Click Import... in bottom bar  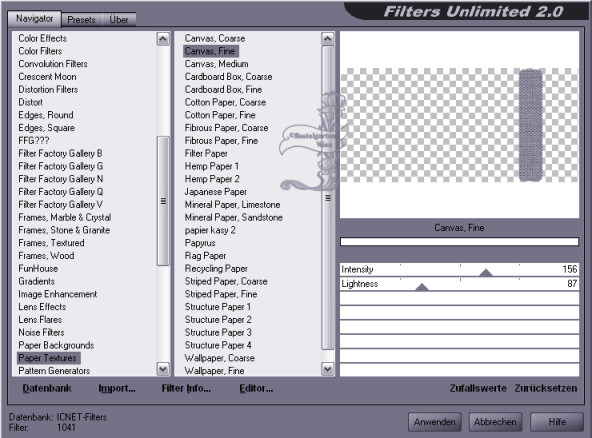point(117,388)
